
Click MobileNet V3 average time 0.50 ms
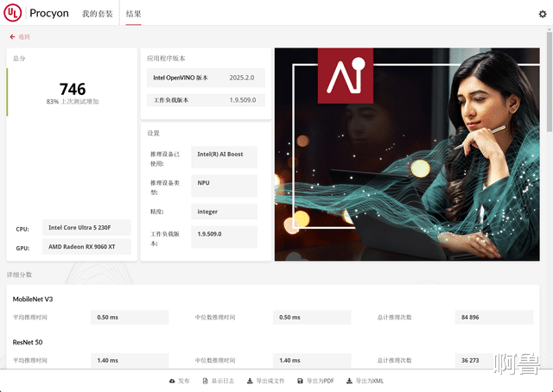(x=130, y=317)
